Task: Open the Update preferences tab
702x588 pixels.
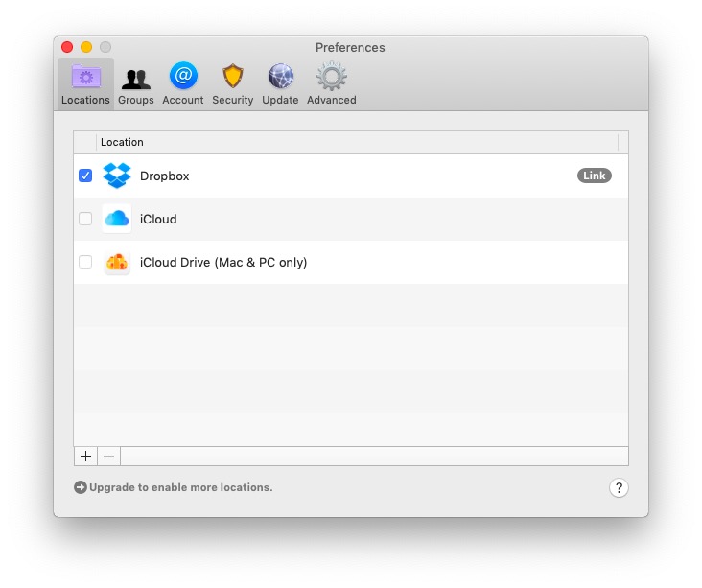Action: (280, 84)
